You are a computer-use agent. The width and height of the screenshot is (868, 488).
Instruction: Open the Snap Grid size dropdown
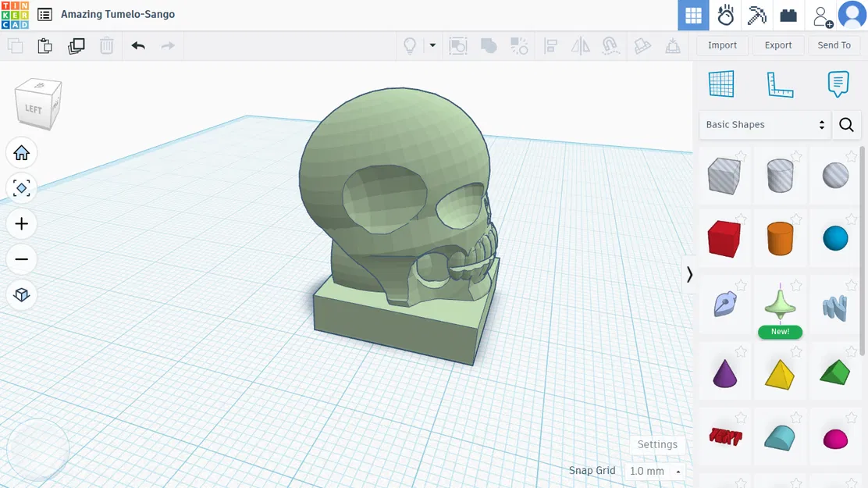[x=656, y=471]
